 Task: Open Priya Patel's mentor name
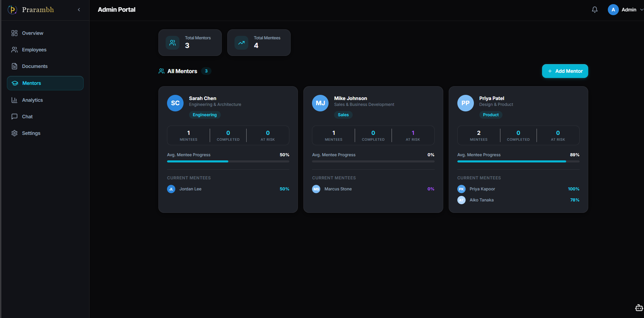492,98
